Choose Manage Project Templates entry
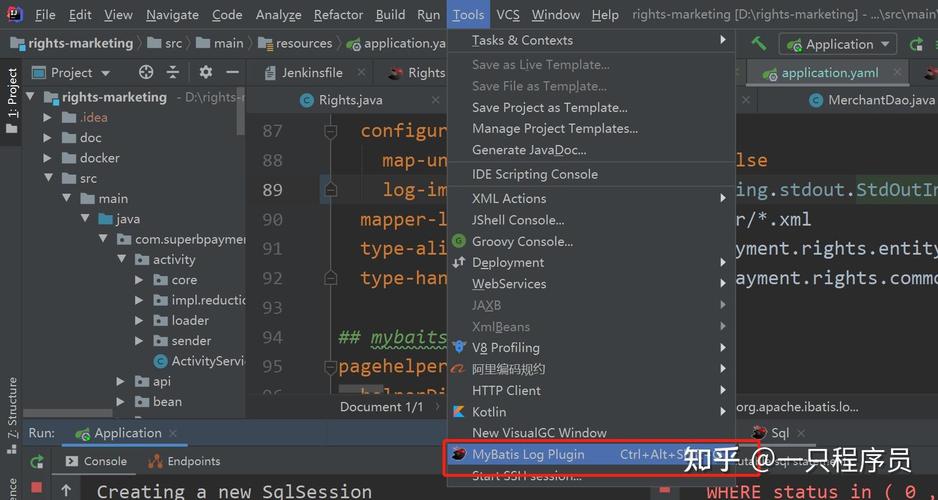 coord(591,129)
